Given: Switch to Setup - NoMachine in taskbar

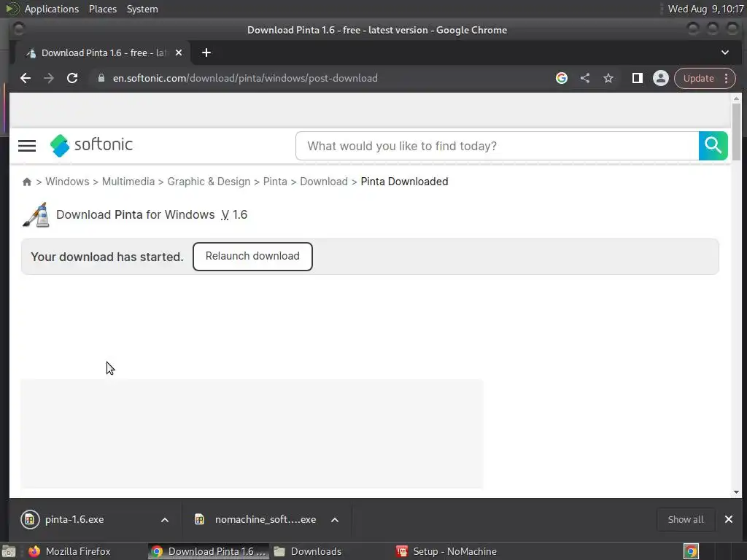Looking at the screenshot, I should (446, 551).
